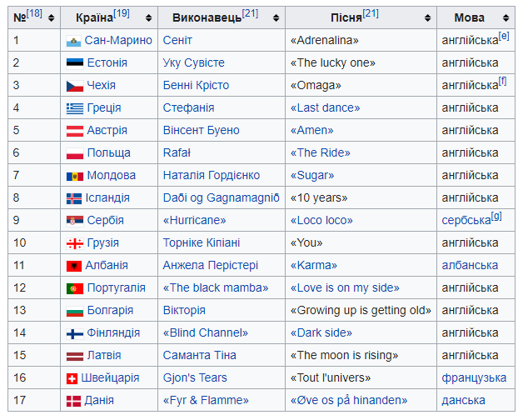This screenshot has height=420, width=523.
Task: Click the Estonia flag icon
Action: tap(75, 63)
